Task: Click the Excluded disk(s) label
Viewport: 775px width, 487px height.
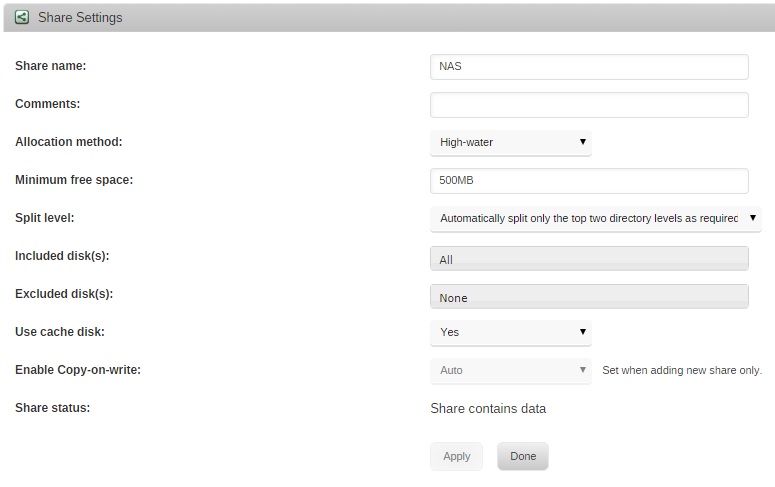Action: pos(64,294)
